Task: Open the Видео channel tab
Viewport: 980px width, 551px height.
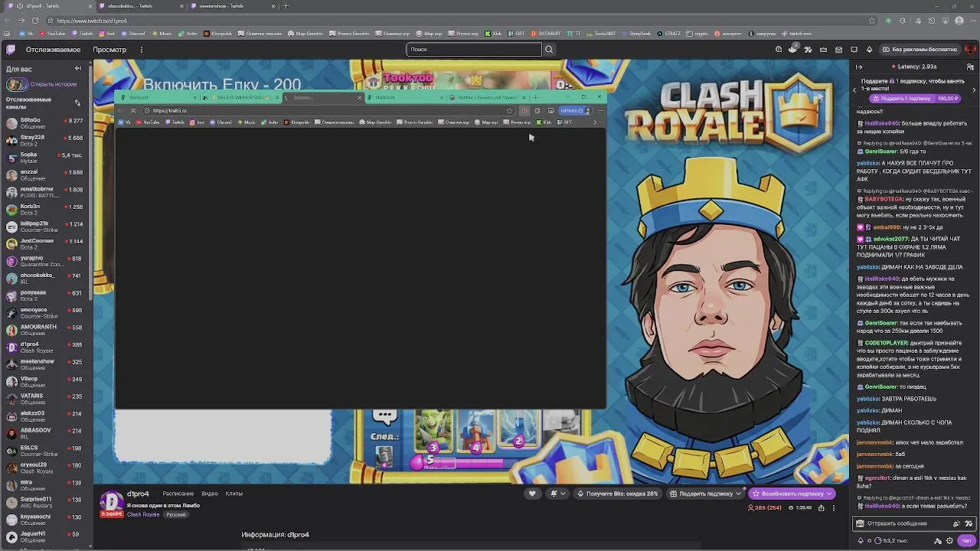Action: coord(210,494)
